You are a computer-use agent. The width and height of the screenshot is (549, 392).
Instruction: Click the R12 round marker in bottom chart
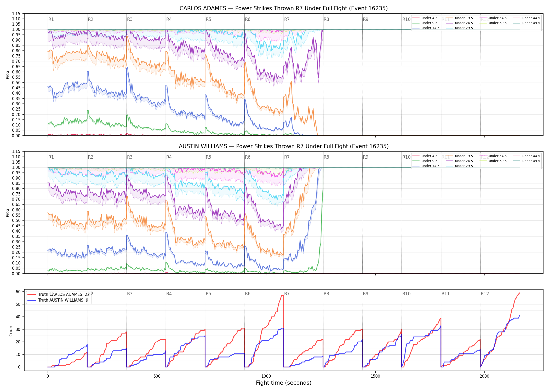(x=485, y=294)
